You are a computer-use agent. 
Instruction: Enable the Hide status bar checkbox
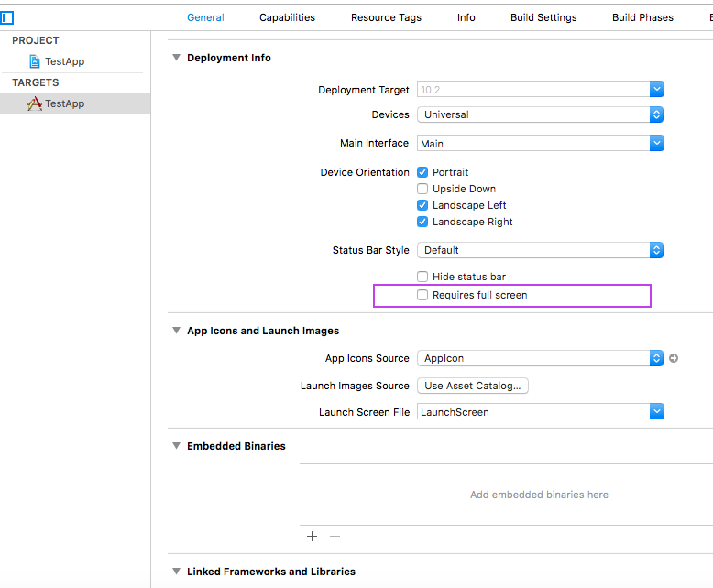pos(422,277)
